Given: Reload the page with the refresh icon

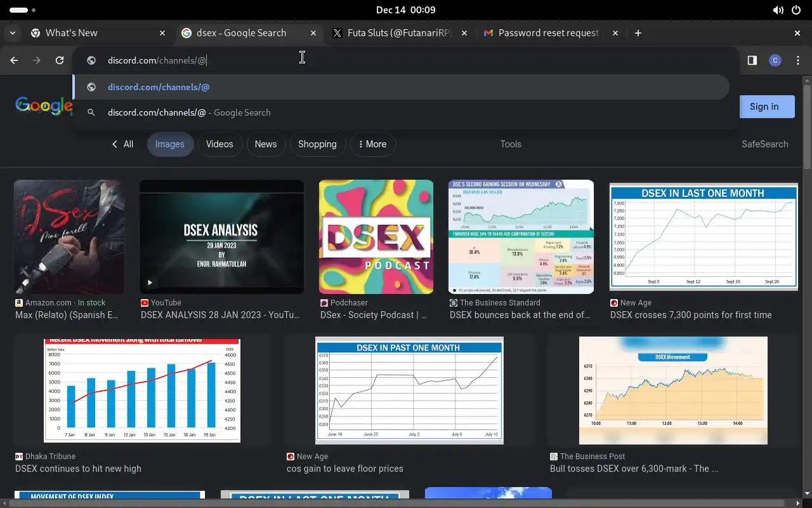Looking at the screenshot, I should (60, 60).
